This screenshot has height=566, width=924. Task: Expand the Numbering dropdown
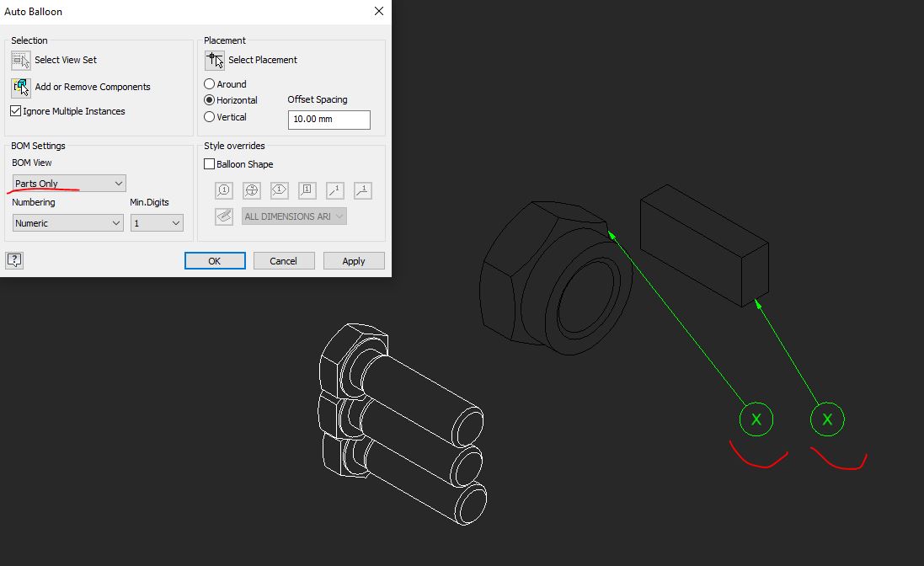(x=67, y=222)
